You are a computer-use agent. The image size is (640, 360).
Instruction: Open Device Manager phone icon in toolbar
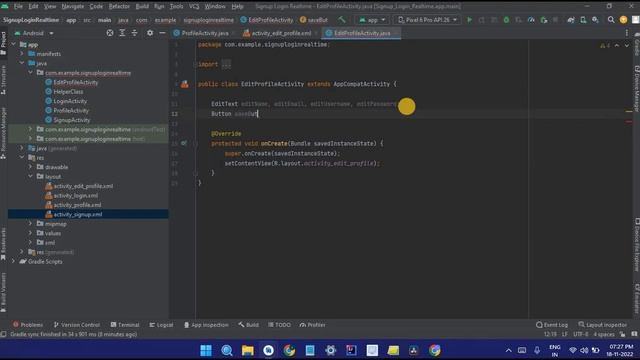(583, 20)
